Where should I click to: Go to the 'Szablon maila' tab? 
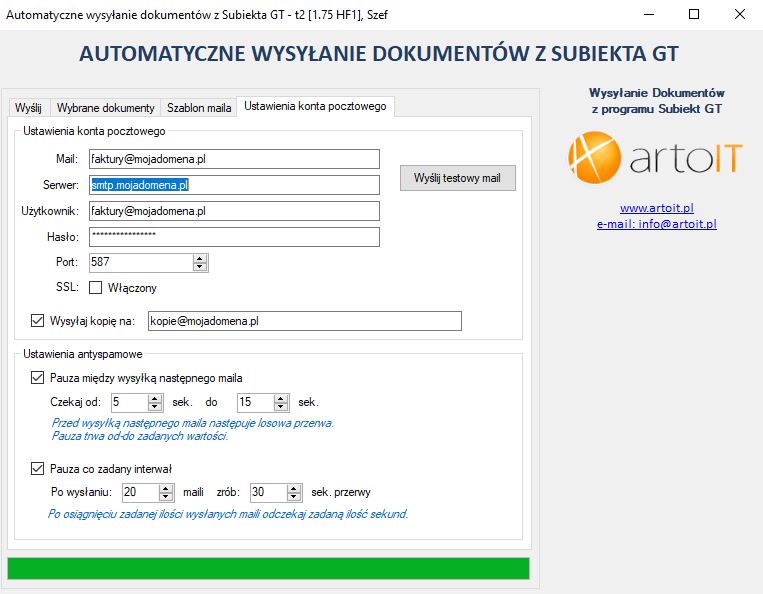[x=199, y=108]
